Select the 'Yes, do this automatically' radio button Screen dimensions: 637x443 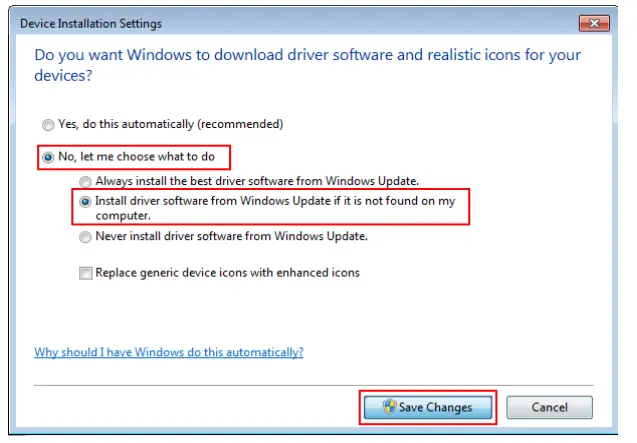47,124
